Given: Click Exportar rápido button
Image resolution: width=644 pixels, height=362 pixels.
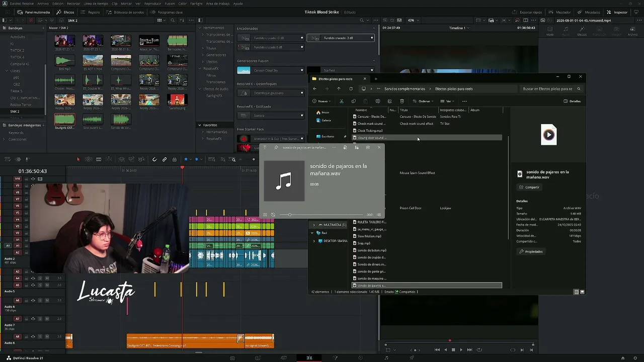Looking at the screenshot, I should coord(528,12).
